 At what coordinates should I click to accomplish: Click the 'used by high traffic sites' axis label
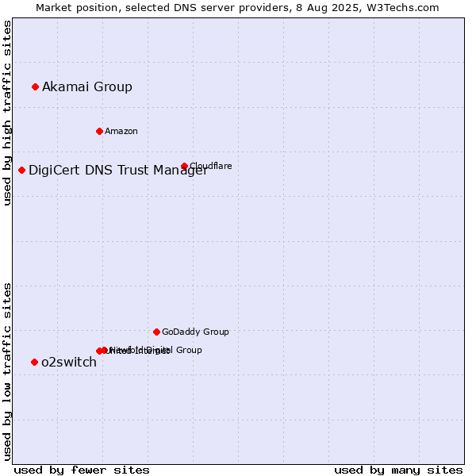tap(7, 113)
